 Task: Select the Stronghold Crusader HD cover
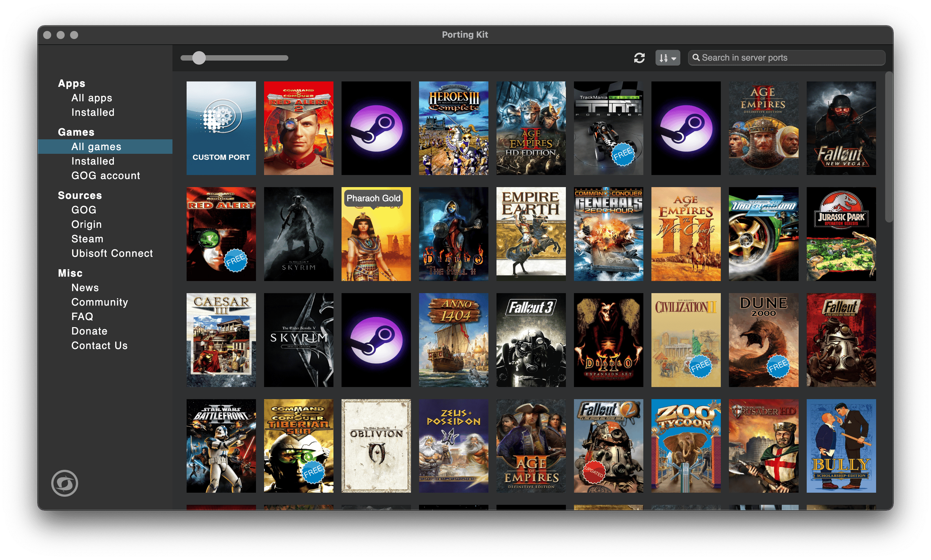[763, 446]
